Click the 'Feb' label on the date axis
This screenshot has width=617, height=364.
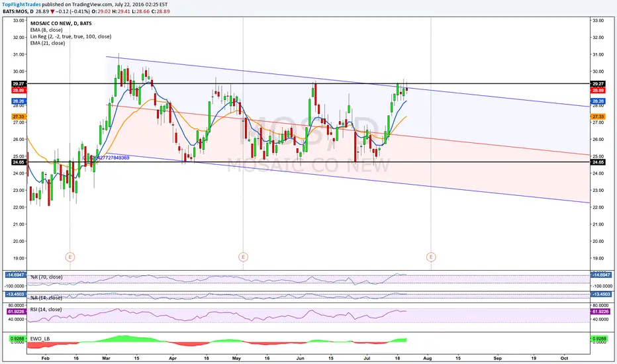[x=45, y=359]
